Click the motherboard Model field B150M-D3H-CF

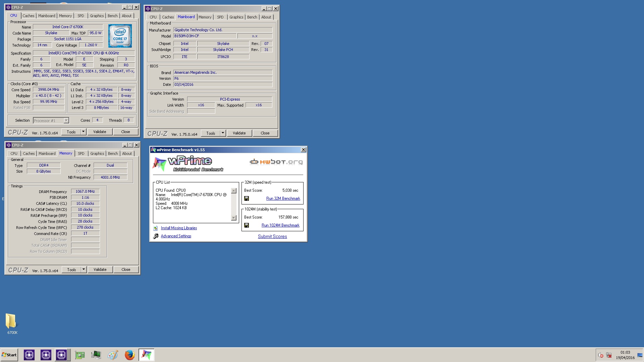(205, 36)
